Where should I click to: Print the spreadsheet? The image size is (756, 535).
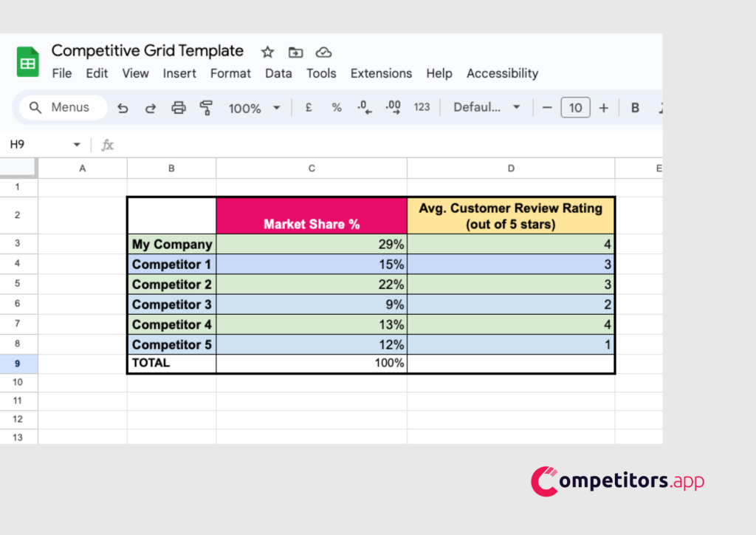tap(178, 107)
